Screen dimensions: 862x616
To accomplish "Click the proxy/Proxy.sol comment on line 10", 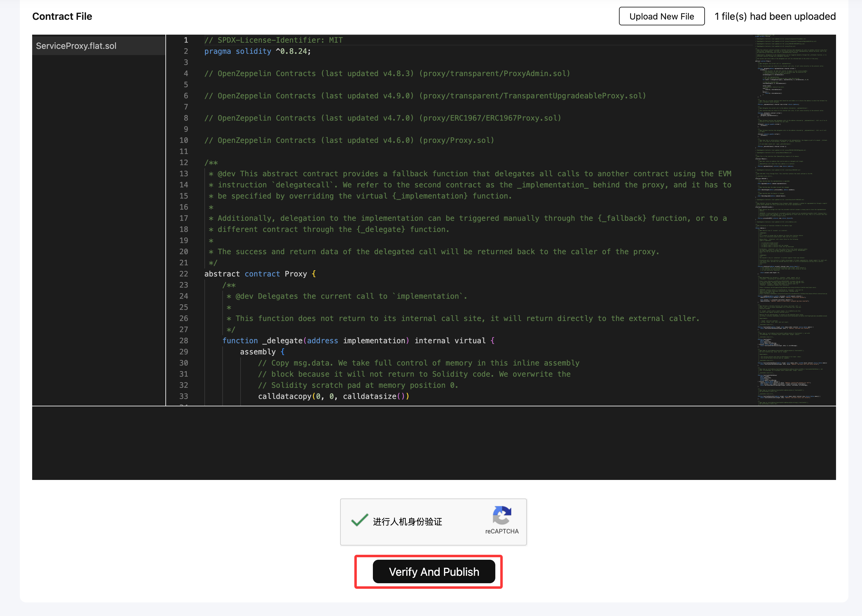I will coord(349,140).
